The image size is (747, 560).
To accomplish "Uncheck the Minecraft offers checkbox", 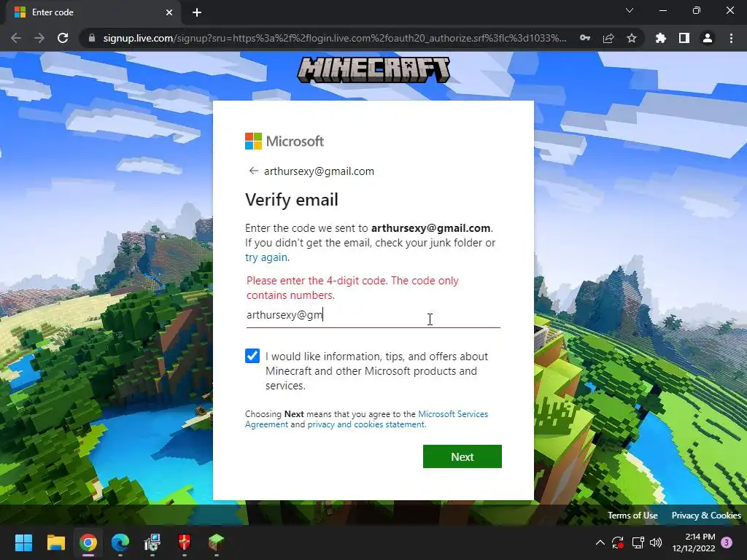I will (x=252, y=356).
